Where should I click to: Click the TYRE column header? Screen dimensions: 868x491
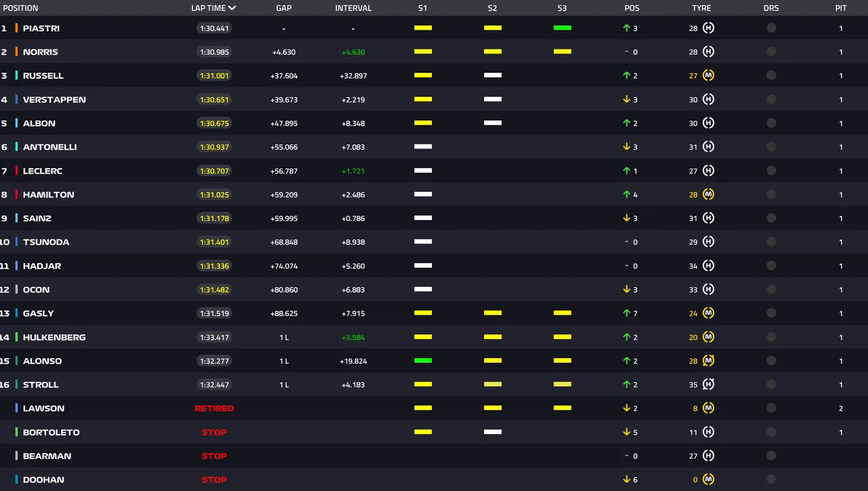(702, 8)
